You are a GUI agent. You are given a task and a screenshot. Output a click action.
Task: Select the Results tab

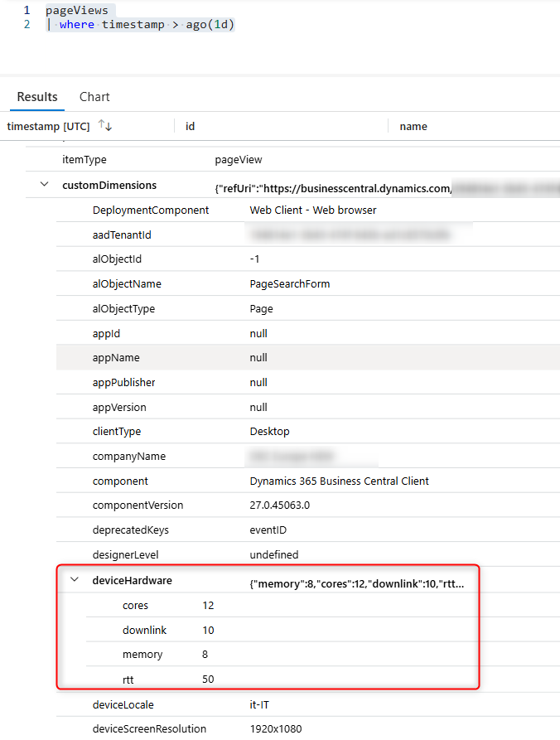pos(37,97)
